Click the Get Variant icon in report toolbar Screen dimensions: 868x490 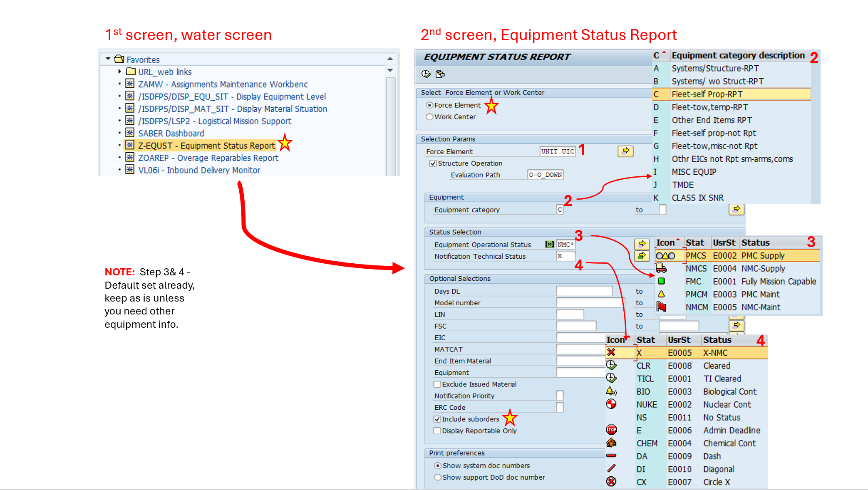pyautogui.click(x=440, y=74)
